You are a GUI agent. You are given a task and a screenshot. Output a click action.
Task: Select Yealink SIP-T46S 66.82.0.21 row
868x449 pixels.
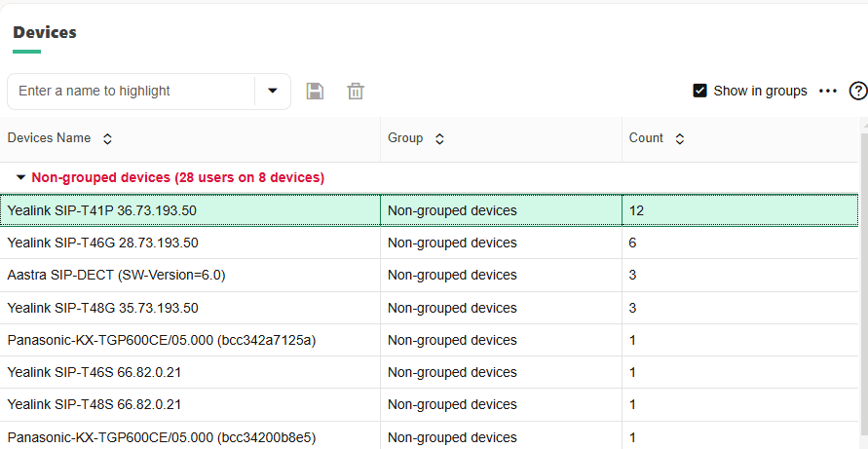(429, 372)
